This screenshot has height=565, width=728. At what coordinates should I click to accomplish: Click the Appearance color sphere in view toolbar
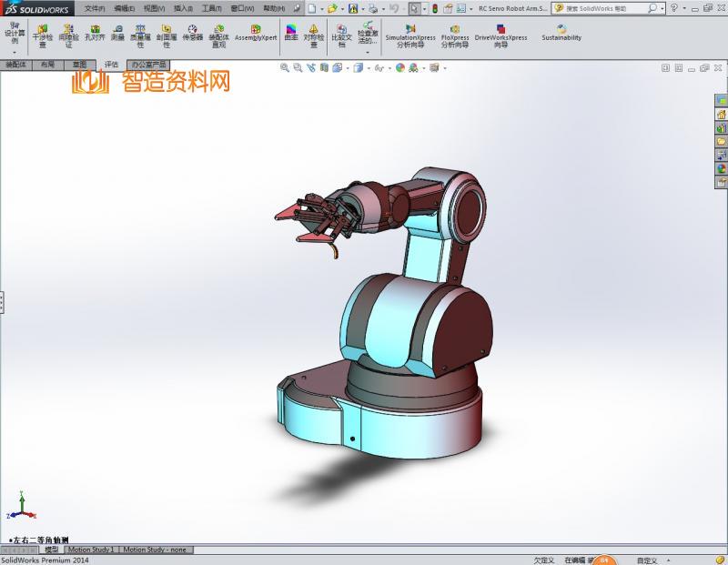point(400,68)
